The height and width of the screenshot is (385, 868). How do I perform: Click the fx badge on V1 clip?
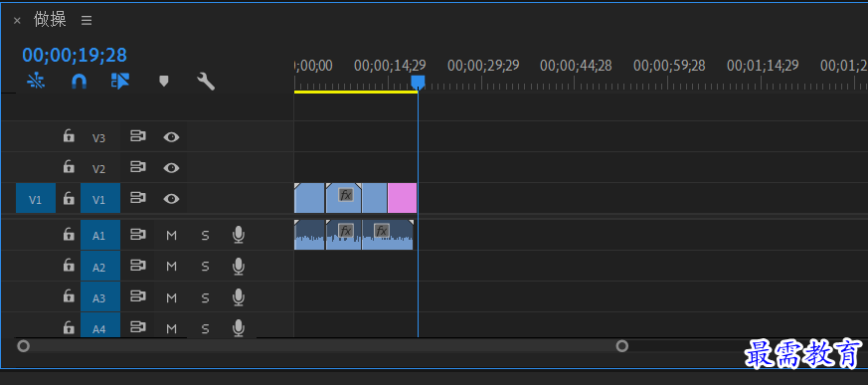346,194
